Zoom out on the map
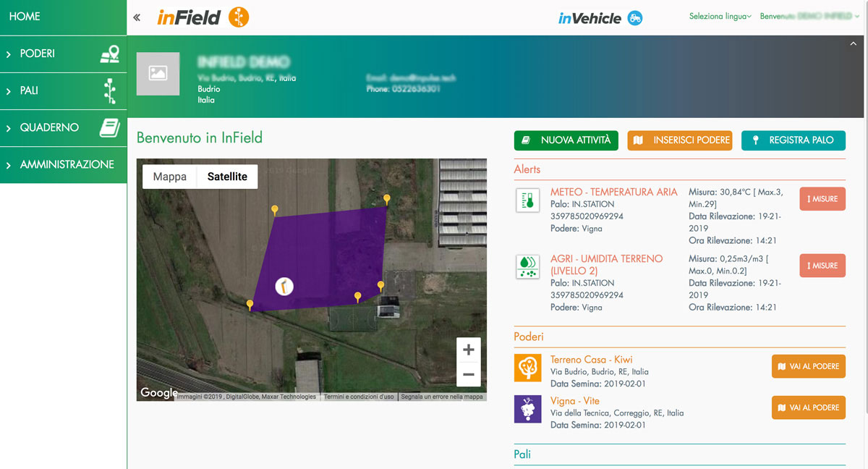Viewport: 868px width, 469px height. (x=469, y=374)
